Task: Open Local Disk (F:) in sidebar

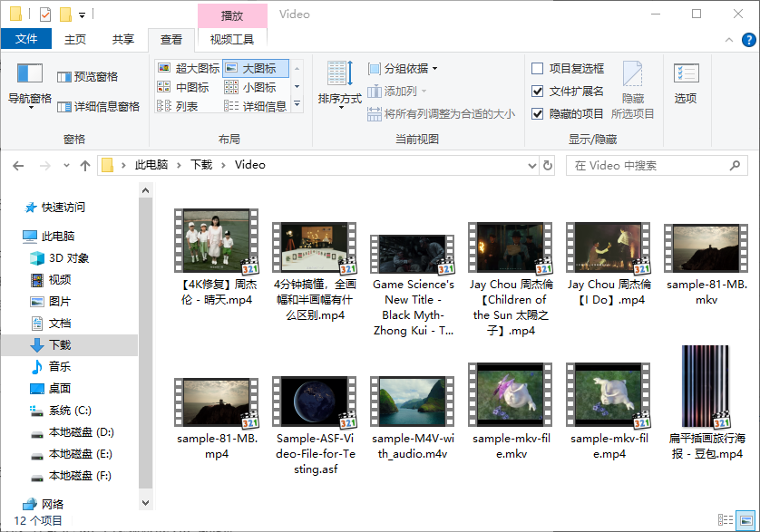Action: [80, 476]
